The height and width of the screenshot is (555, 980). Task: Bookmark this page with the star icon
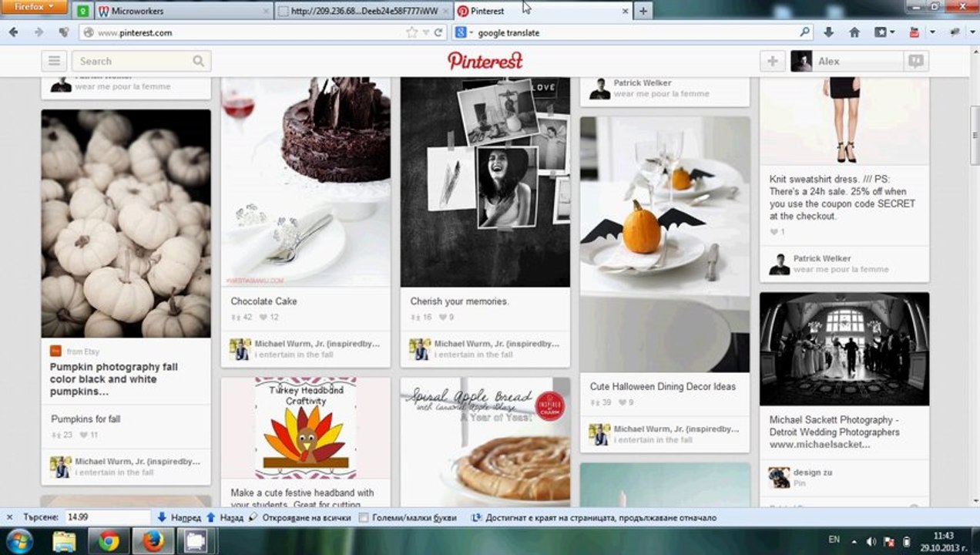412,32
